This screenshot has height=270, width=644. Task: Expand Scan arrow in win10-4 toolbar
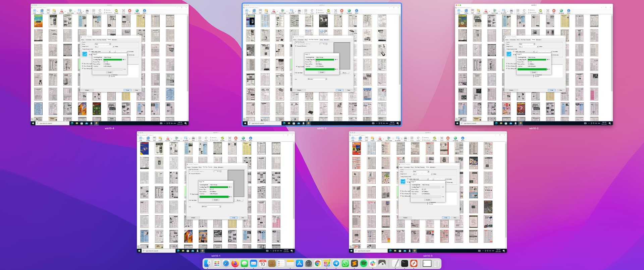coord(38,11)
